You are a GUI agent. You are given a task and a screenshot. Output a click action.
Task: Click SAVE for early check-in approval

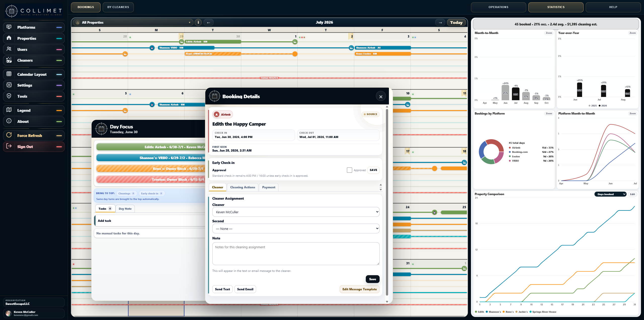(x=373, y=170)
